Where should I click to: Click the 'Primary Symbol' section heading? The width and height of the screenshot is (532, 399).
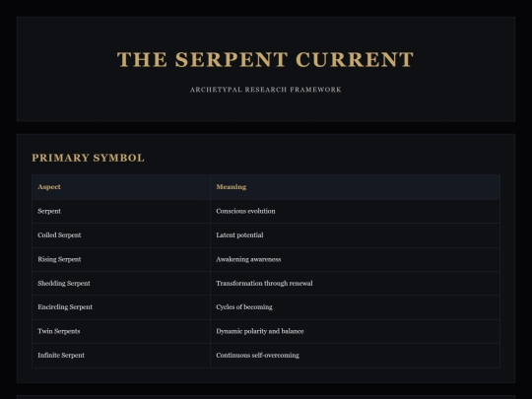89,158
